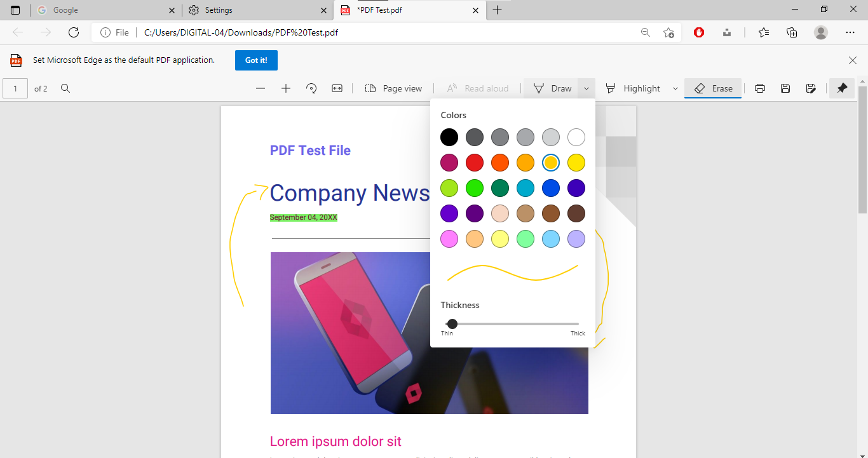The width and height of the screenshot is (868, 458).
Task: Zoom in on the PDF
Action: click(286, 88)
